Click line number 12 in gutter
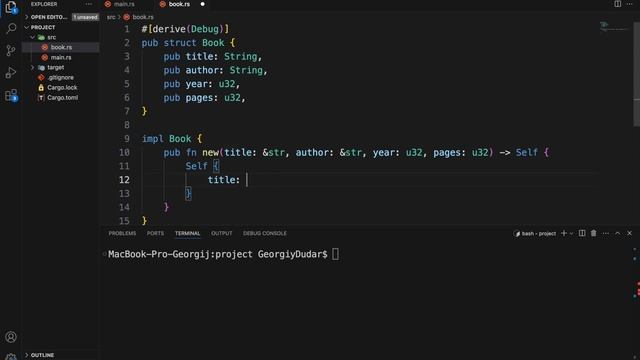 click(124, 180)
